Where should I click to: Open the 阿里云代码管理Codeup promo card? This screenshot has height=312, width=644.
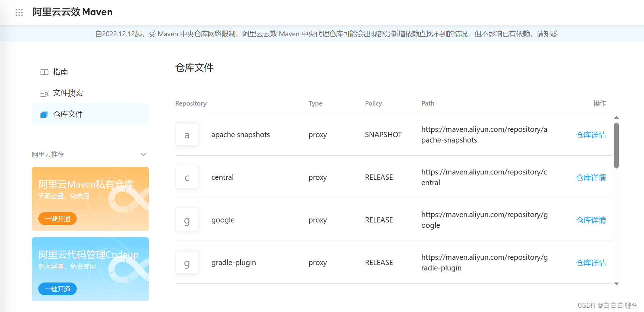click(x=90, y=269)
